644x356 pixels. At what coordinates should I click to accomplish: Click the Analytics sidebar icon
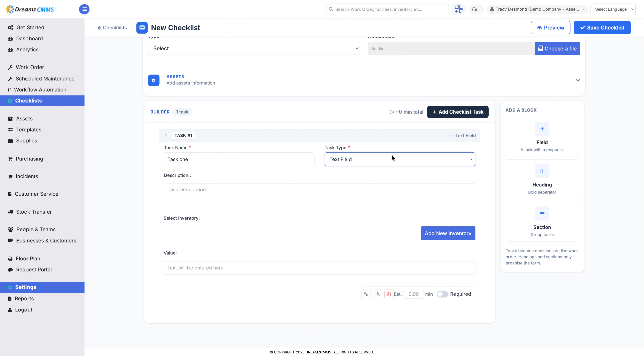[10, 50]
